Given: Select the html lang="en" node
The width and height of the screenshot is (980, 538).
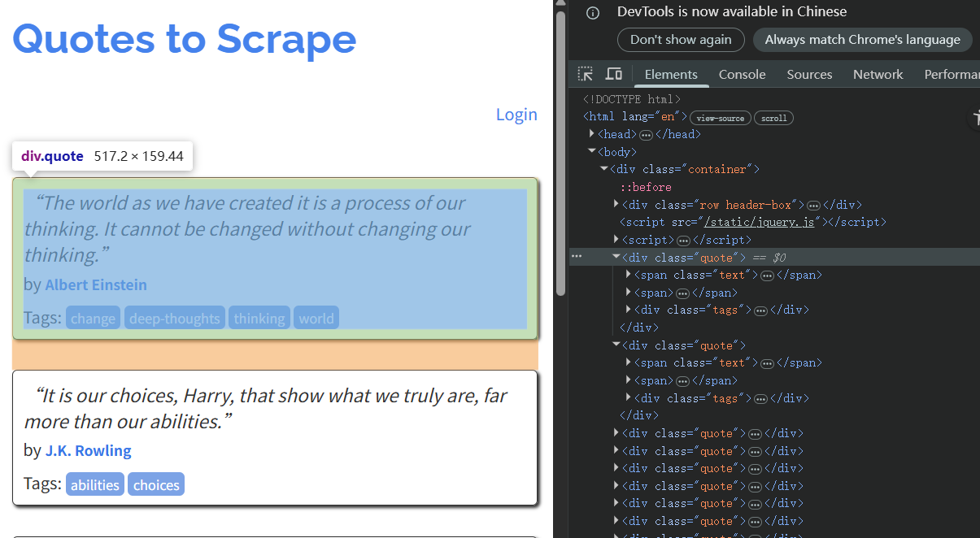Looking at the screenshot, I should click(x=635, y=117).
